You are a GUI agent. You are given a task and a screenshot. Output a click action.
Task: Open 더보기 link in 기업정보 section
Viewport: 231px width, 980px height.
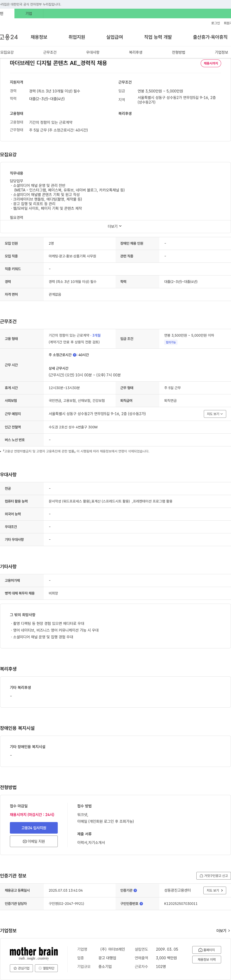click(223, 931)
